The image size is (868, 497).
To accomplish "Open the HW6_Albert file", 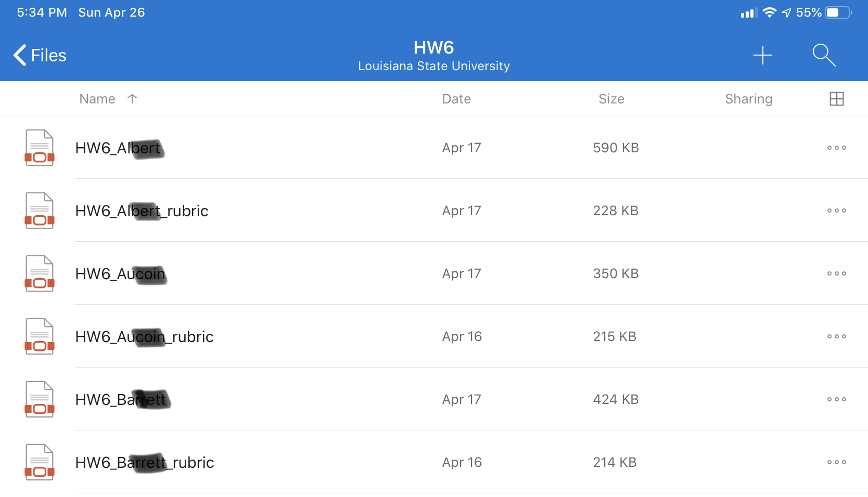I will click(x=434, y=148).
